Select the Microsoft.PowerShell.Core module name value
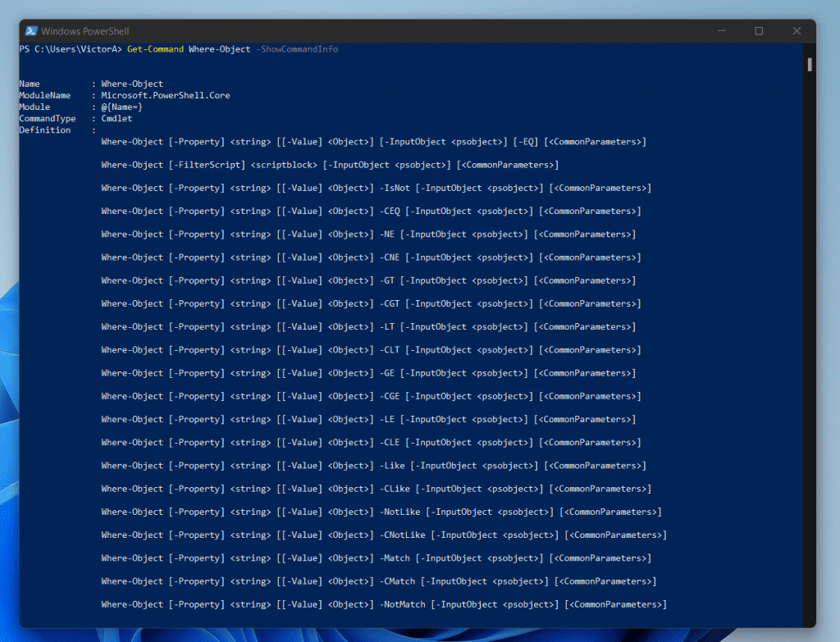The width and height of the screenshot is (840, 642). click(166, 95)
